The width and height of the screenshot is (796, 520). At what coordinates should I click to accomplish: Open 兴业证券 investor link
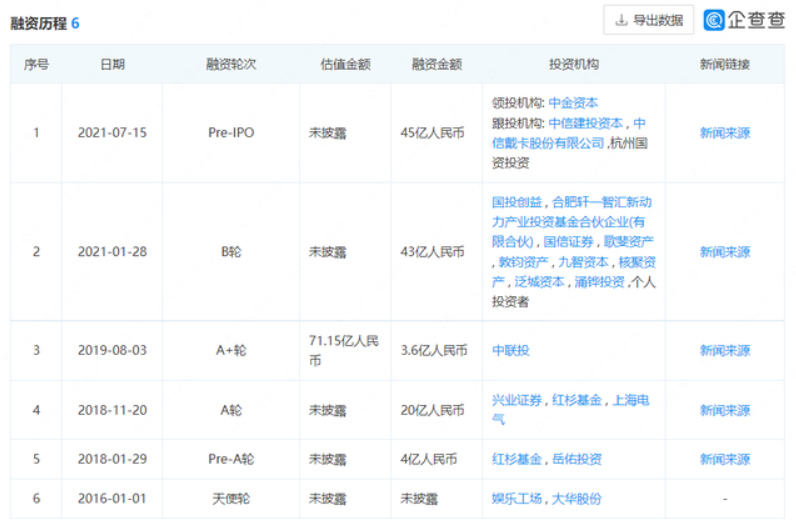point(516,400)
